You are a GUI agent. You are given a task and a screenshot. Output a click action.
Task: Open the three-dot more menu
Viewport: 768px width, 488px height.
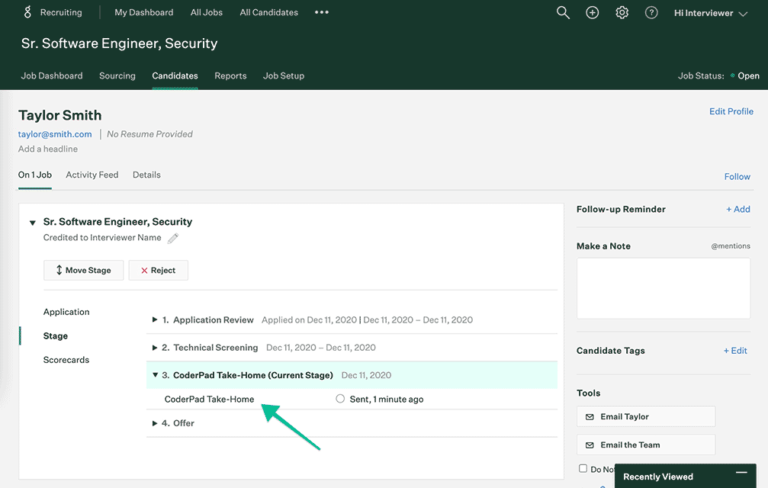(x=321, y=13)
